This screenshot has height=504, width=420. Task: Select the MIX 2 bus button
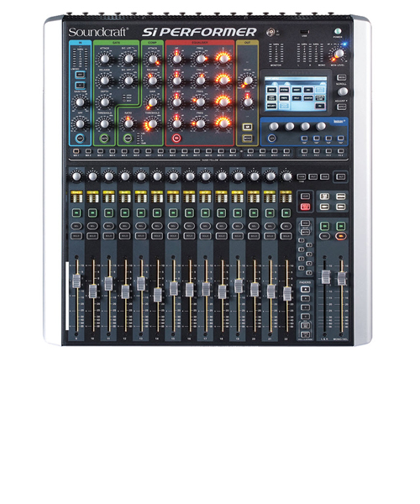(x=88, y=151)
